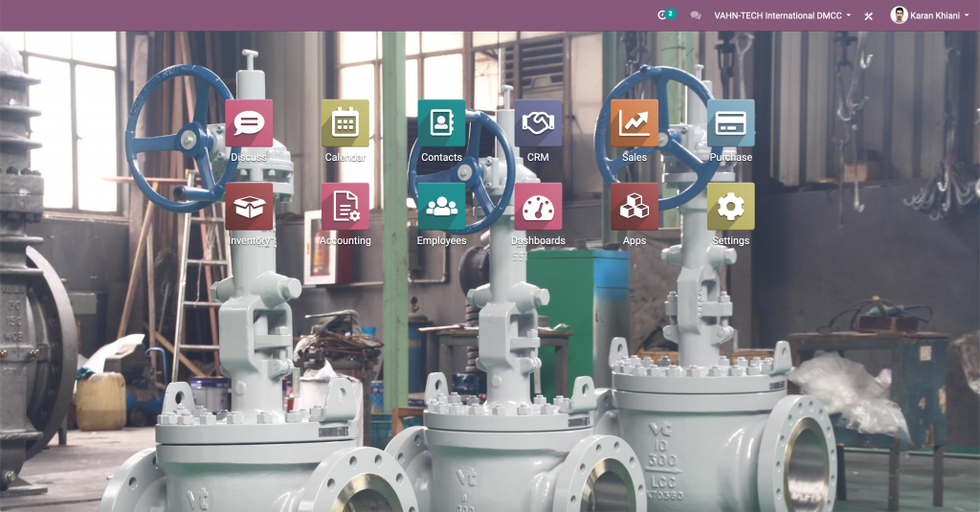Click the Karan Khiani profile avatar
The width and height of the screenshot is (980, 512).
[899, 15]
